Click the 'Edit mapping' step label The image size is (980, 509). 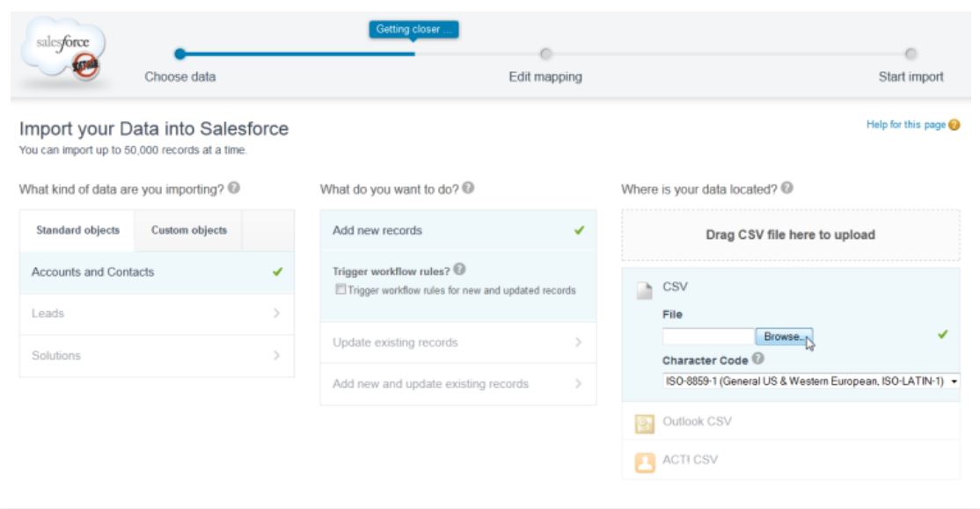pyautogui.click(x=545, y=76)
